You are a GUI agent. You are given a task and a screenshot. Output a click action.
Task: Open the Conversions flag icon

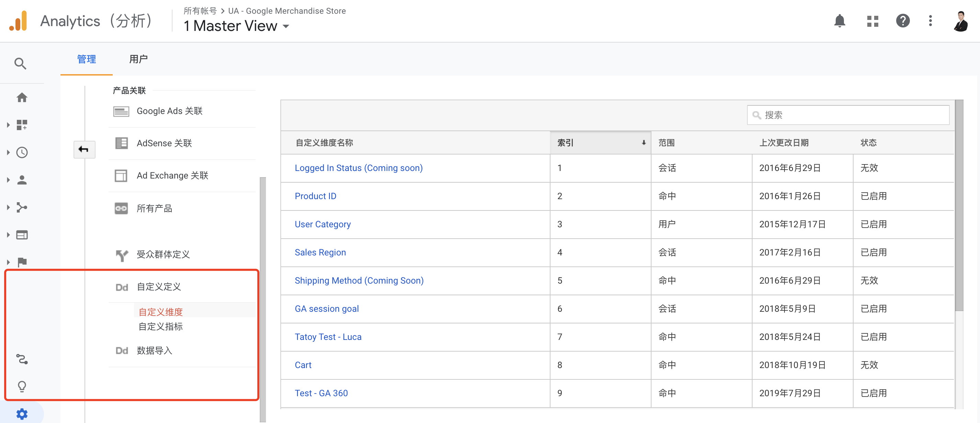tap(22, 262)
